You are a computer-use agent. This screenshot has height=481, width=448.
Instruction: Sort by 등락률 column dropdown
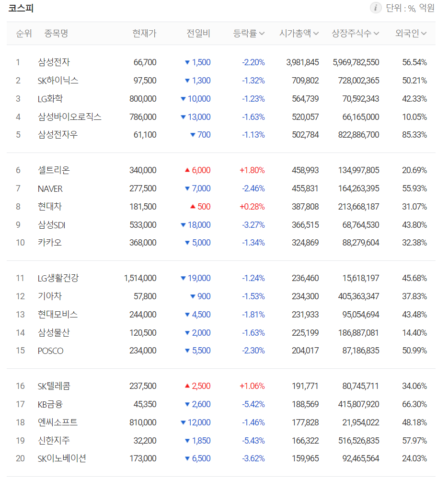249,33
